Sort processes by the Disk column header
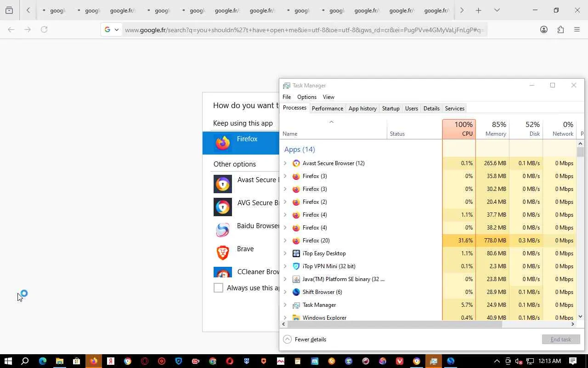Image resolution: width=588 pixels, height=368 pixels. tap(526, 129)
